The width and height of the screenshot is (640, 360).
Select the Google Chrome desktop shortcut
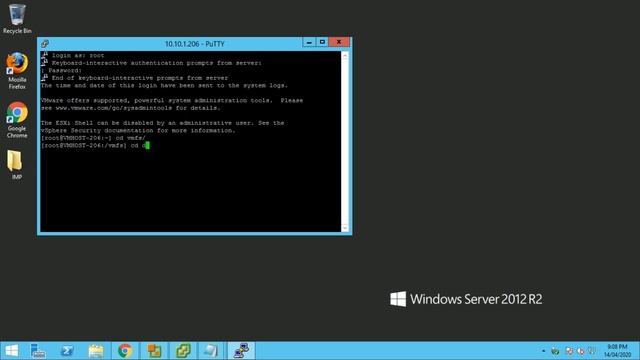pos(17,120)
